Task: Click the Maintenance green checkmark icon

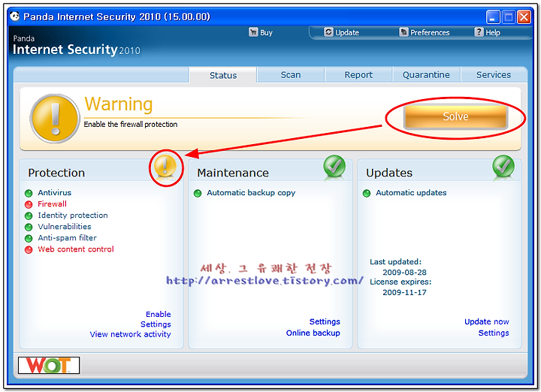Action: pyautogui.click(x=334, y=167)
